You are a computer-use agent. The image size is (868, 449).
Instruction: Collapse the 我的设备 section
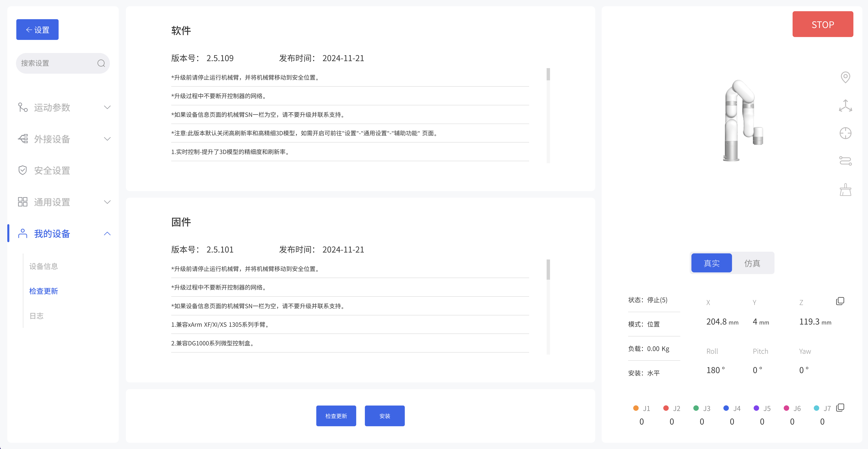tap(107, 234)
